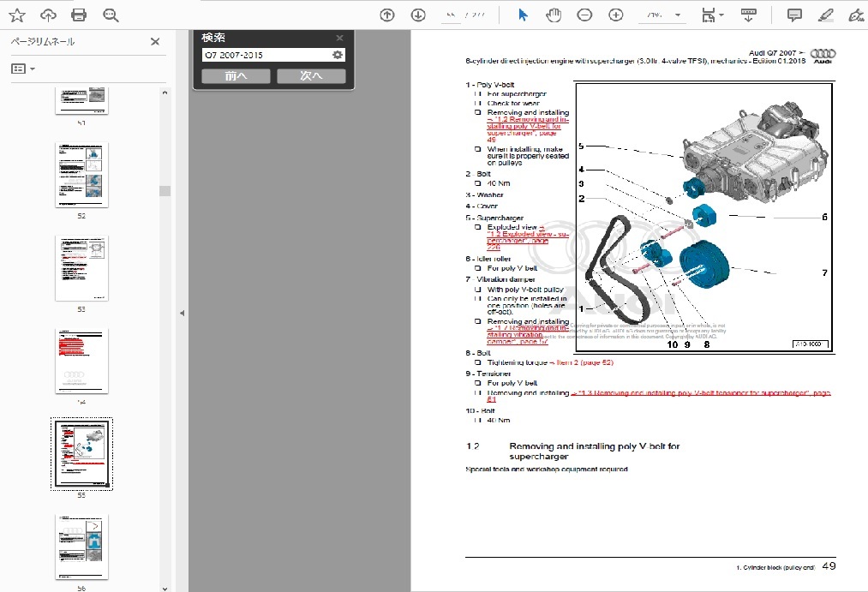Screen dimensions: 868x592
Task: Click the '9 - Tensioner' item text
Action: [488, 374]
